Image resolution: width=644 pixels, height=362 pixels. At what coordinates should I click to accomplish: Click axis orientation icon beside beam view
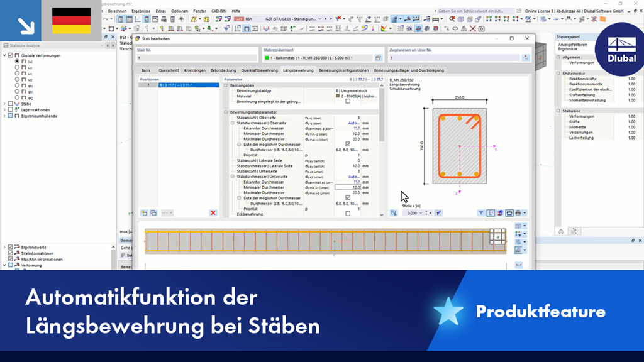point(518,234)
